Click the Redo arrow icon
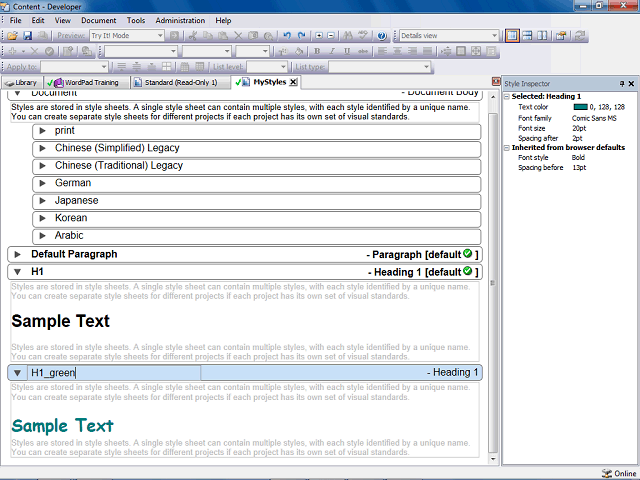 tap(302, 36)
